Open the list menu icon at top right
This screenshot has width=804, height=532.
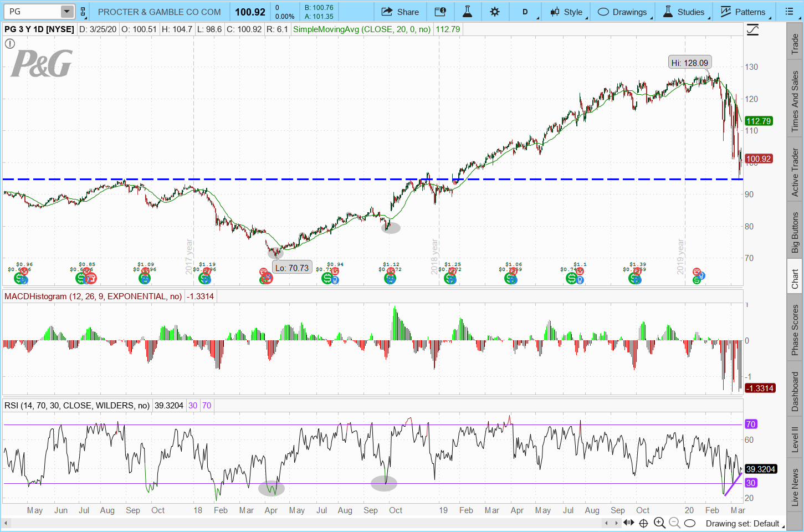pos(789,12)
